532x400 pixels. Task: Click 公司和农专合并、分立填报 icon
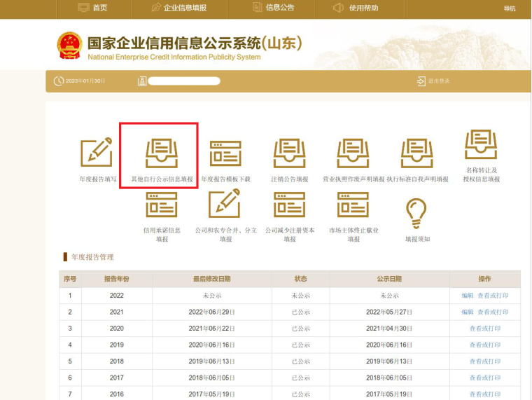point(225,205)
